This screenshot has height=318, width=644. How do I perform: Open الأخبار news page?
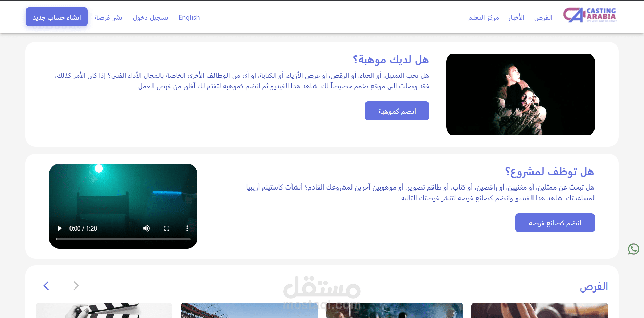pyautogui.click(x=516, y=17)
